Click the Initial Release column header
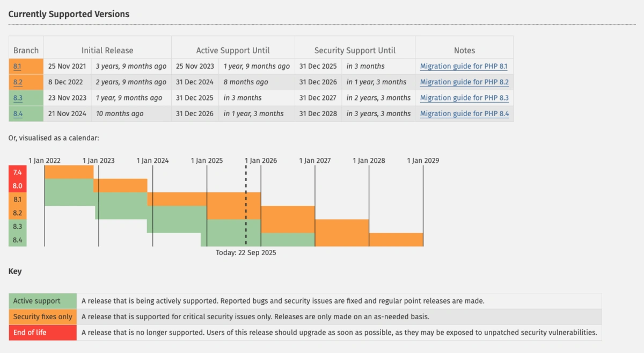The image size is (644, 353). pyautogui.click(x=107, y=51)
